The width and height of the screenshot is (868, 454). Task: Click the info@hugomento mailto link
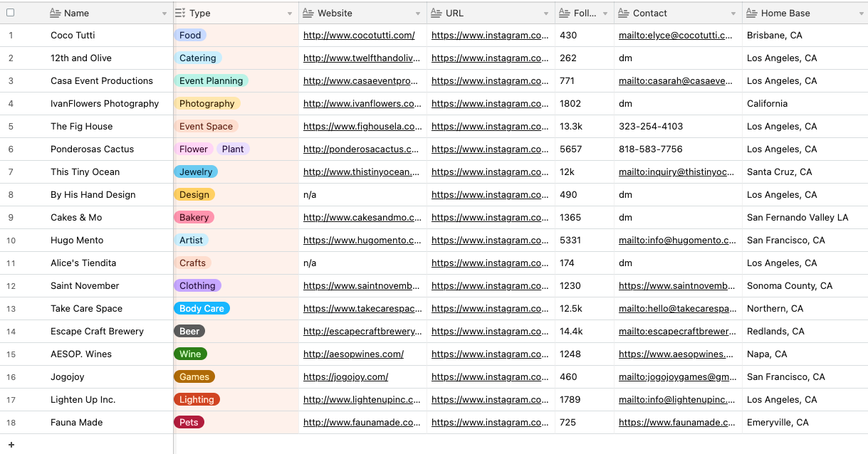(x=677, y=240)
